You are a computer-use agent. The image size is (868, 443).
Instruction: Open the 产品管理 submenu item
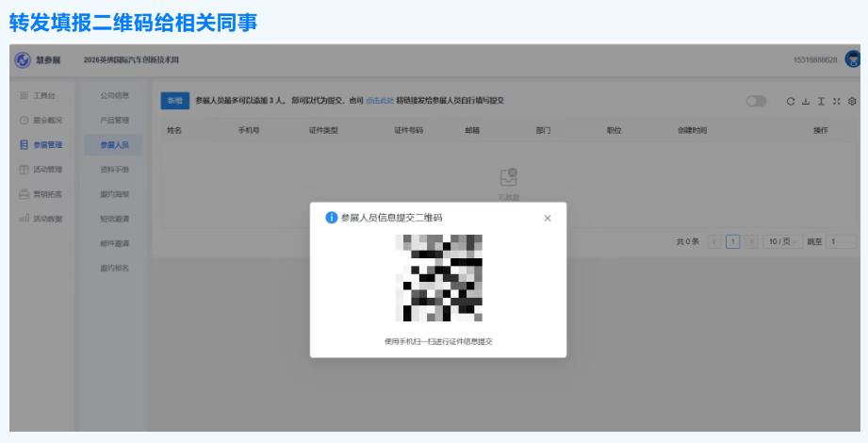click(115, 120)
